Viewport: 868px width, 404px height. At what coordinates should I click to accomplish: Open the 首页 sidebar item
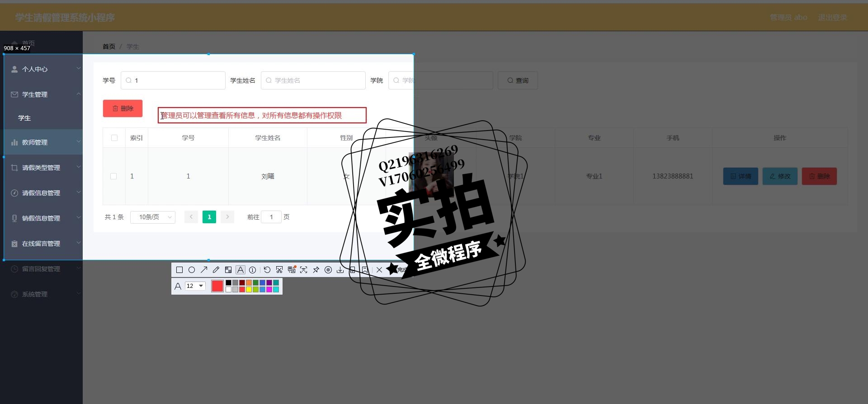click(28, 43)
